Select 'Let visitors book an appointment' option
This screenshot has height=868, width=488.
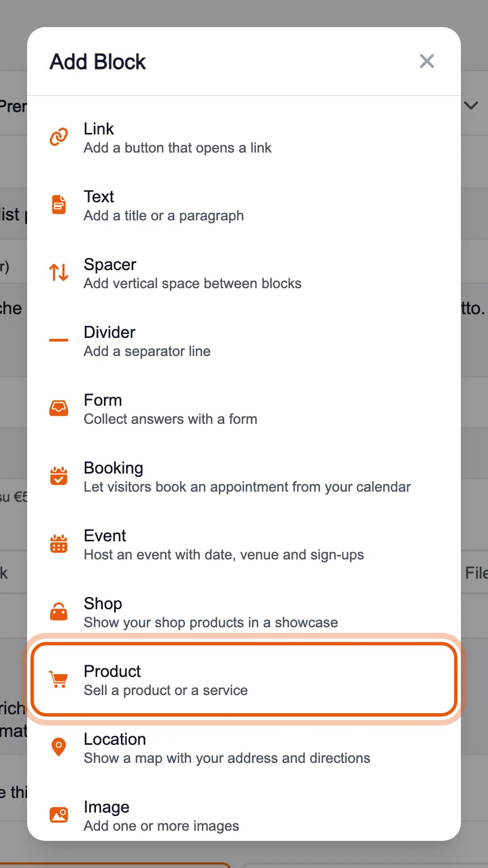247,487
